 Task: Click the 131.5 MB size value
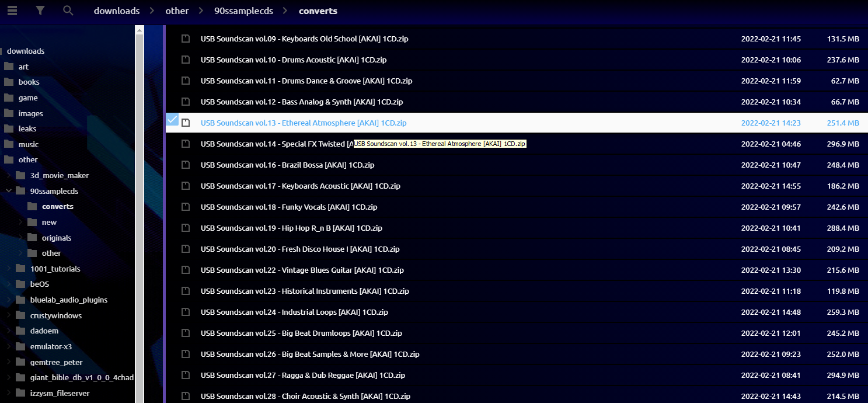(x=843, y=39)
